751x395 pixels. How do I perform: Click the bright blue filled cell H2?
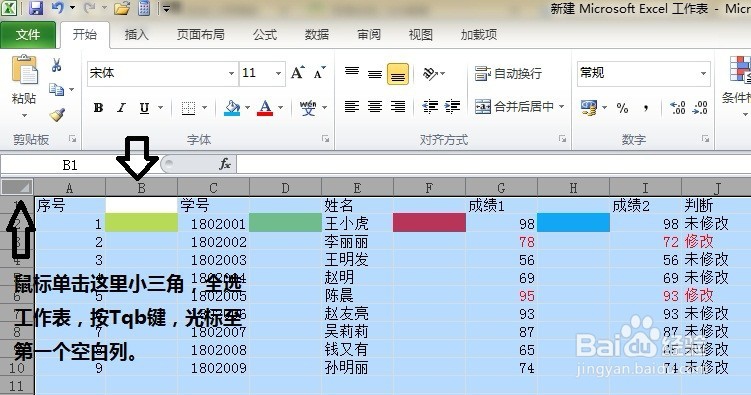pyautogui.click(x=573, y=223)
